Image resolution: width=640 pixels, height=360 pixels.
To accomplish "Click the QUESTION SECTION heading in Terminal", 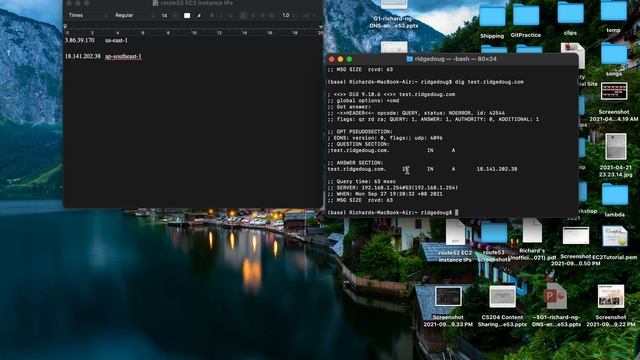I will click(x=358, y=144).
